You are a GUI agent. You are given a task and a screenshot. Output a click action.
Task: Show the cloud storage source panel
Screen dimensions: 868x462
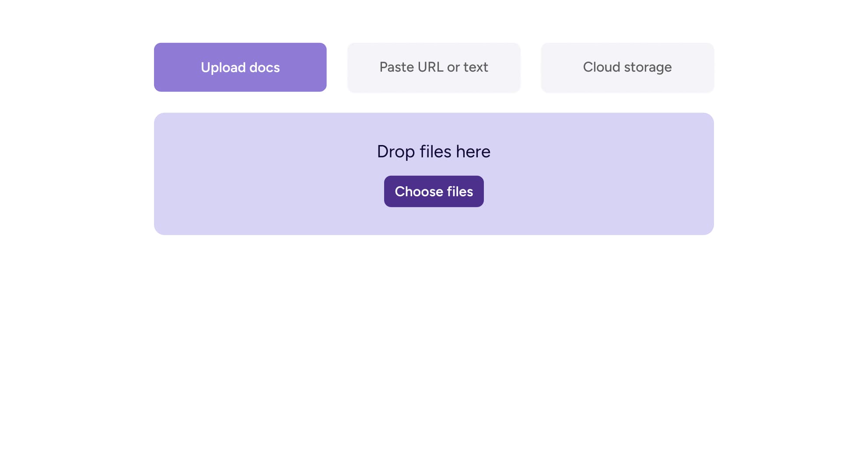[627, 67]
